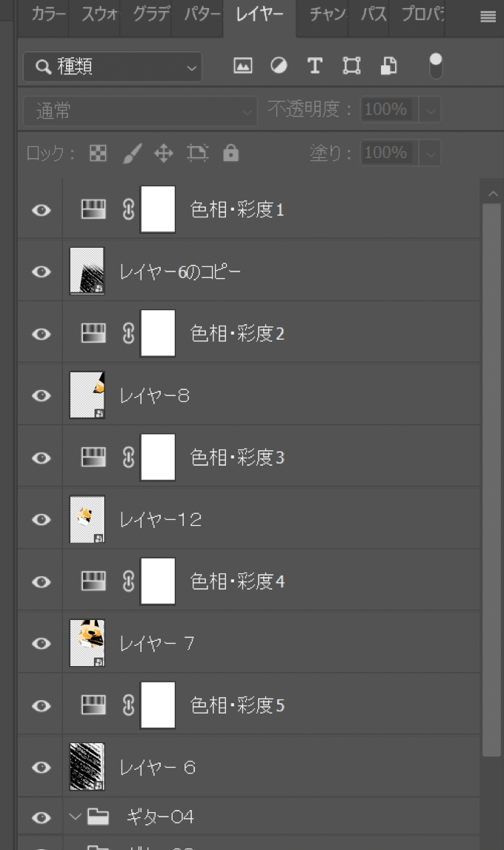Open the Layers panel menu
The height and width of the screenshot is (850, 504).
click(x=488, y=17)
